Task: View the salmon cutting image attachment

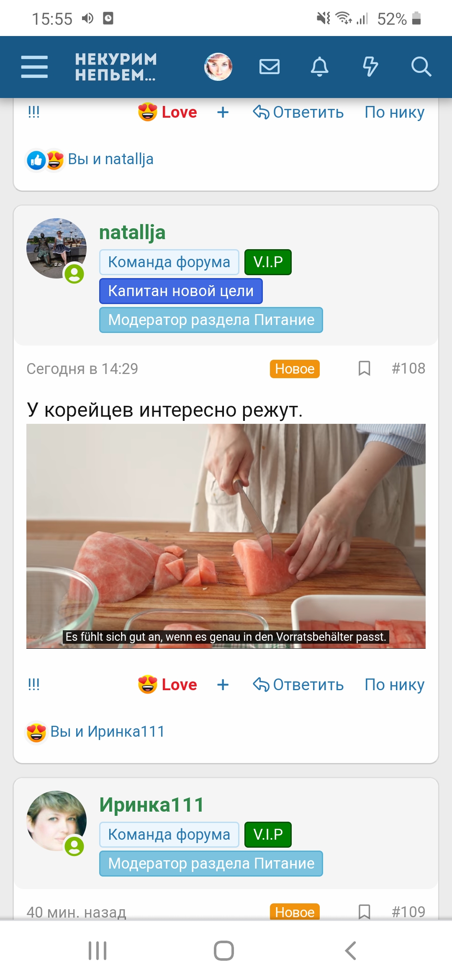Action: click(x=226, y=536)
